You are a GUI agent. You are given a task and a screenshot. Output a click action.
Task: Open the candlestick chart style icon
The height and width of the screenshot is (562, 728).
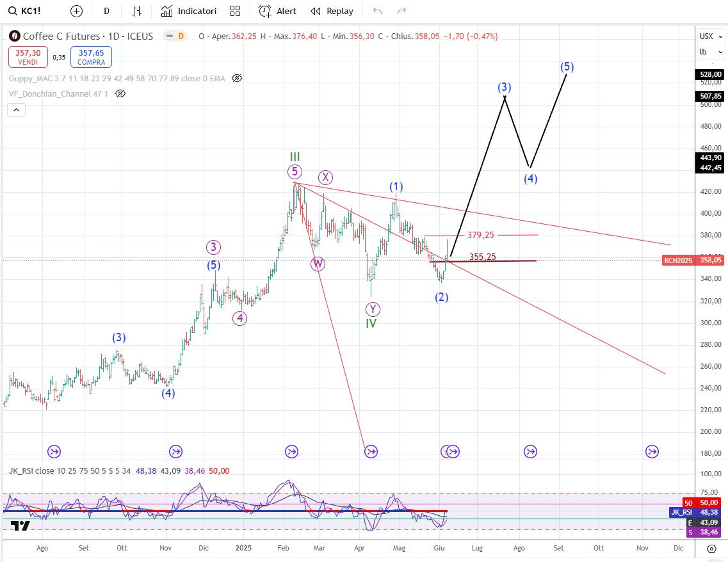point(136,11)
